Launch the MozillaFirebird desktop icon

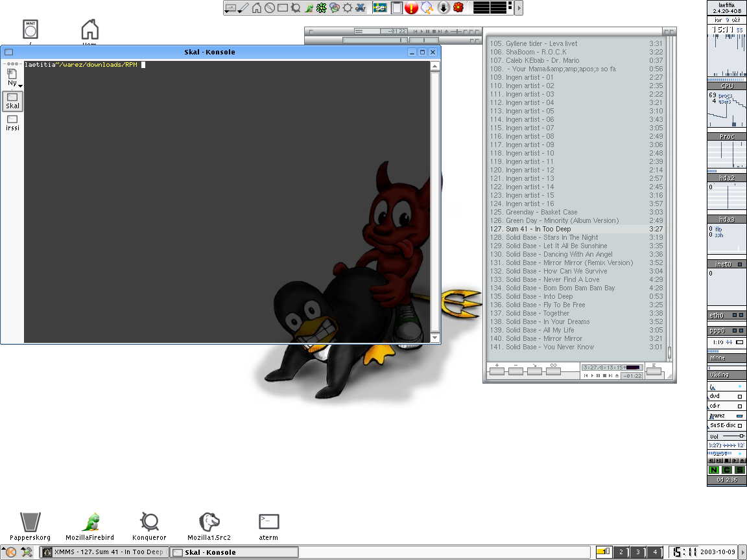click(x=89, y=527)
